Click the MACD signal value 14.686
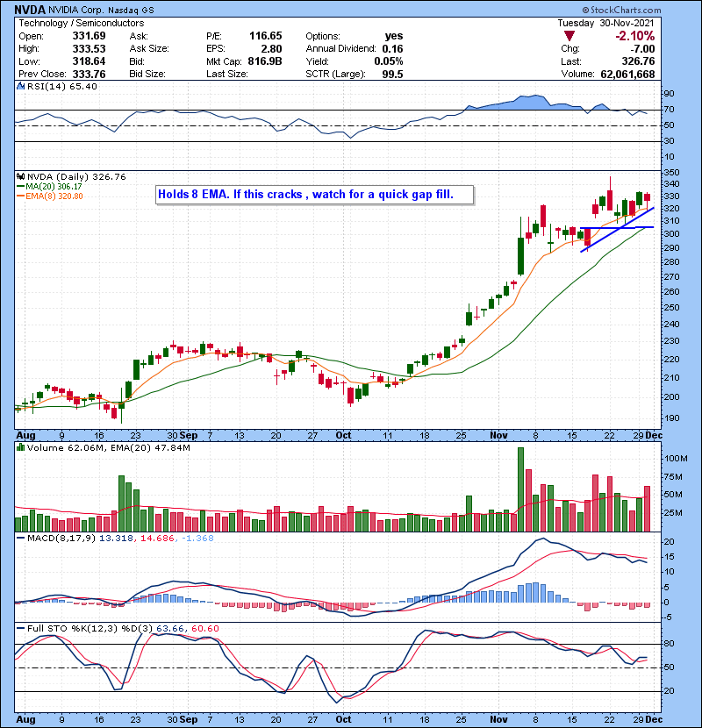Image resolution: width=702 pixels, height=728 pixels. click(156, 539)
